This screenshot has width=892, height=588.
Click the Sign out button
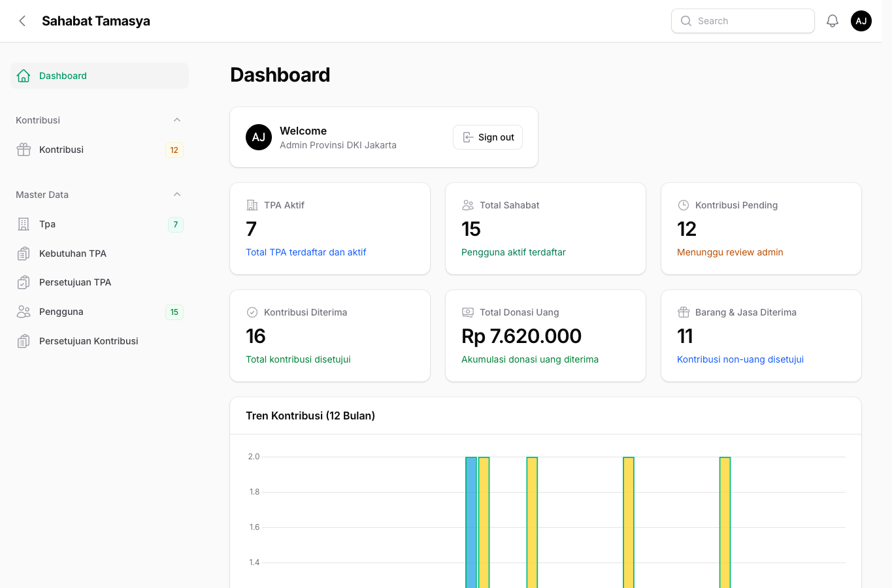[487, 137]
